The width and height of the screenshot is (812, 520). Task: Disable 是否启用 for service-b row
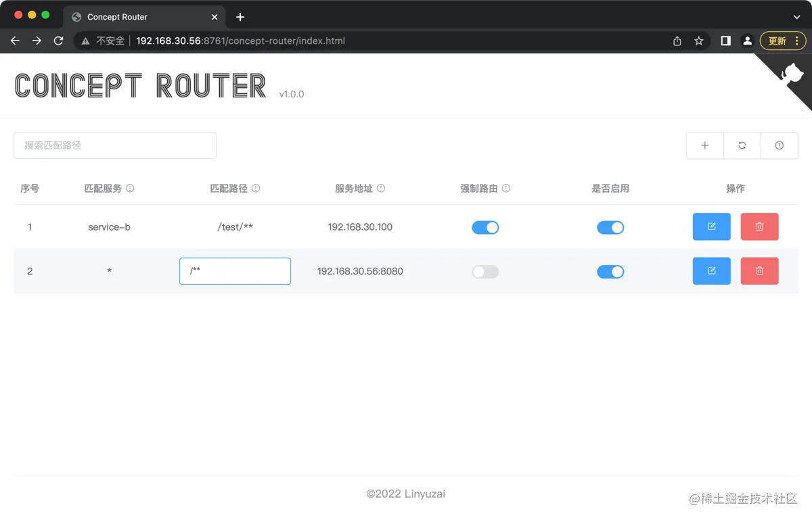(x=610, y=227)
